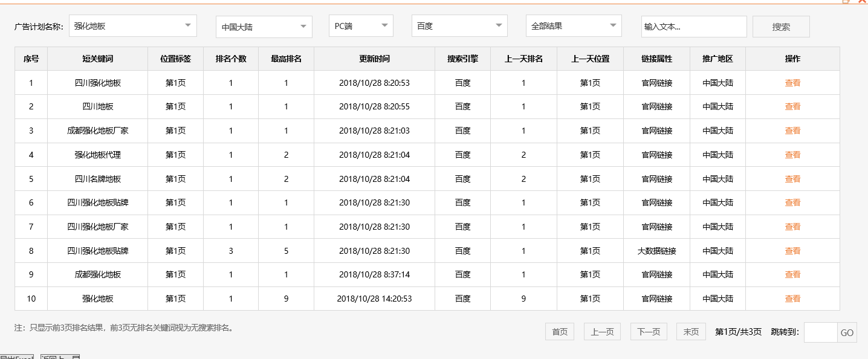Viewport: 868px width, 359px height.
Task: Open 查看 for the 大数据链接 row
Action: [792, 250]
